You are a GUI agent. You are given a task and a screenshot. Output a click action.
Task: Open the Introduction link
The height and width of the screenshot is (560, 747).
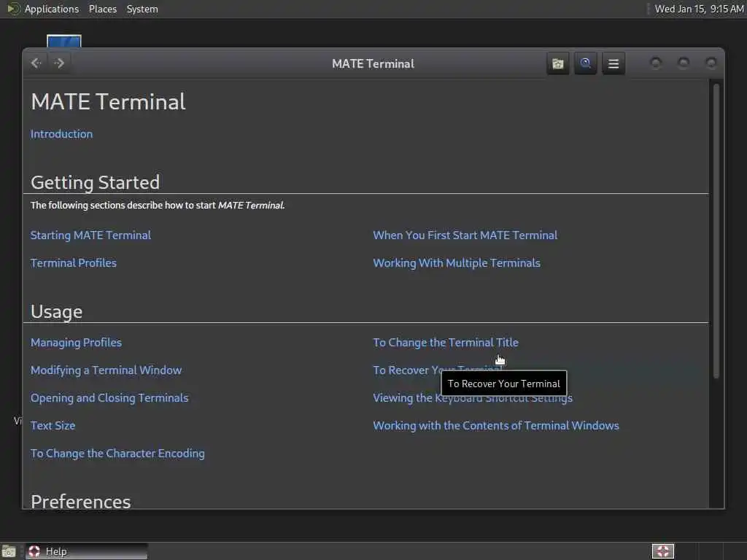pos(61,134)
